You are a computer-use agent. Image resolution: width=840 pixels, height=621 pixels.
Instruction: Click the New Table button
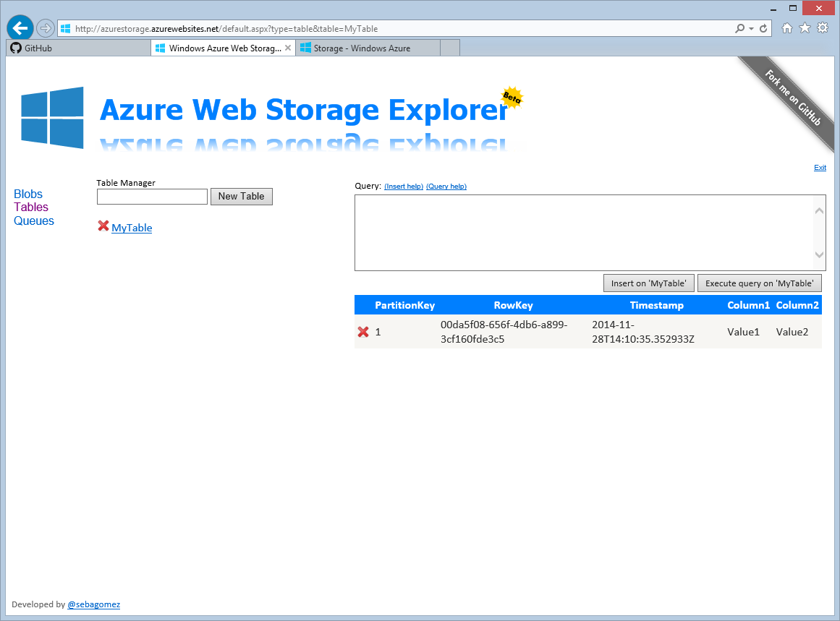point(241,197)
